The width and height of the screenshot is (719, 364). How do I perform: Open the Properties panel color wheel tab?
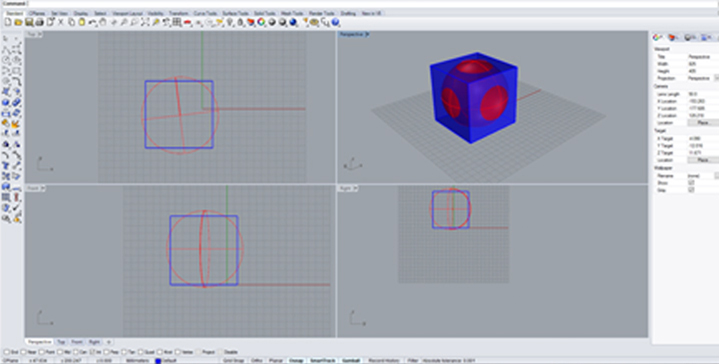658,37
